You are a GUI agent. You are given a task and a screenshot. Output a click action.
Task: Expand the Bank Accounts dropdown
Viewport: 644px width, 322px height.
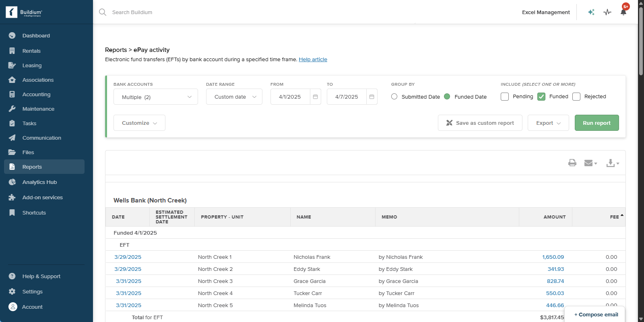pyautogui.click(x=156, y=97)
